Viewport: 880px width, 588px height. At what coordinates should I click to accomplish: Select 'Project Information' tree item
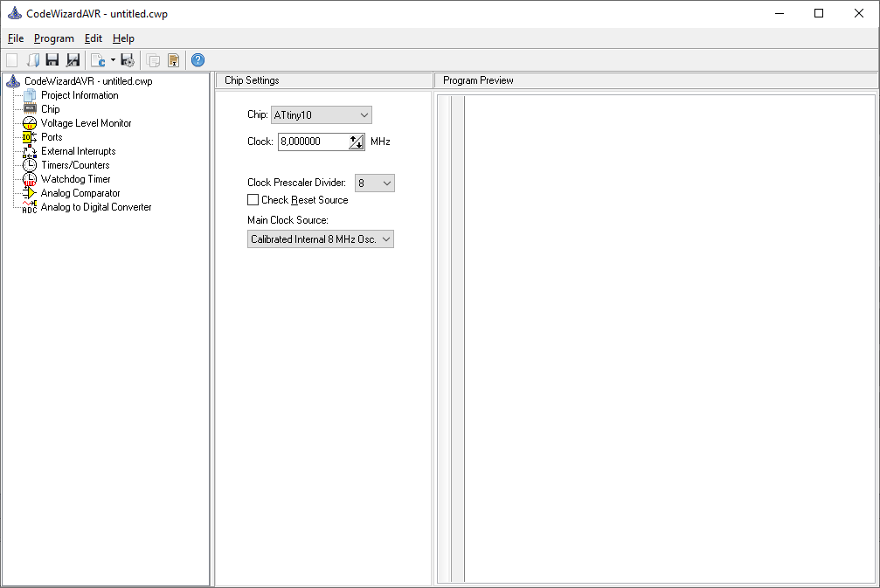[80, 95]
